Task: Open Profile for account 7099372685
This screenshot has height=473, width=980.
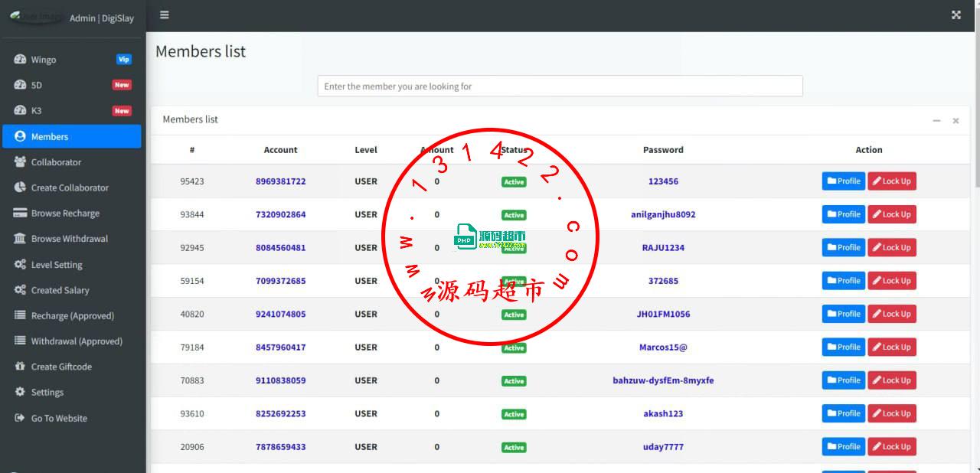Action: 844,281
